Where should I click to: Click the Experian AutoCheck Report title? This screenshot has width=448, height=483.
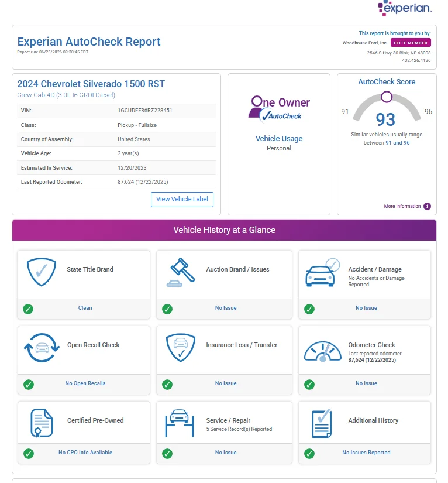[x=89, y=42]
